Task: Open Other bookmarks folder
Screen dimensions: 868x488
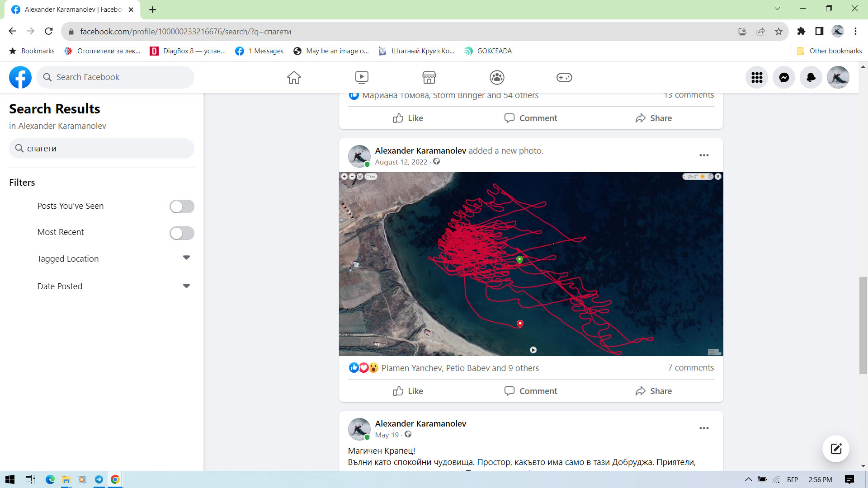Action: coord(829,51)
